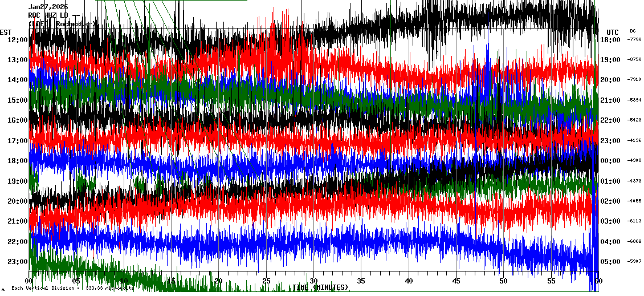Click the TIME (MINUTES) axis title
Image resolution: width=644 pixels, height=296 pixels.
point(321,287)
